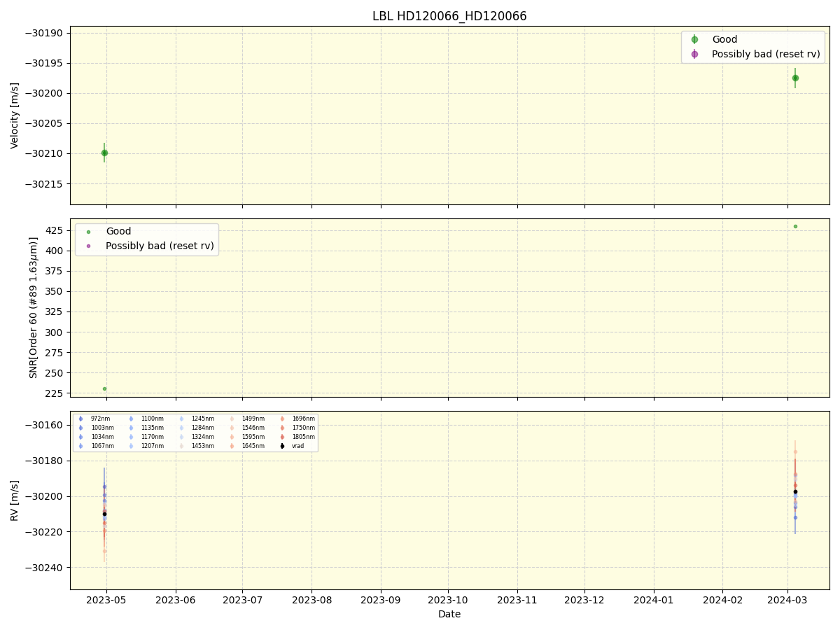Viewport: 840px width, 630px height.
Task: Click the 1284nm legend label
Action: coord(203,428)
